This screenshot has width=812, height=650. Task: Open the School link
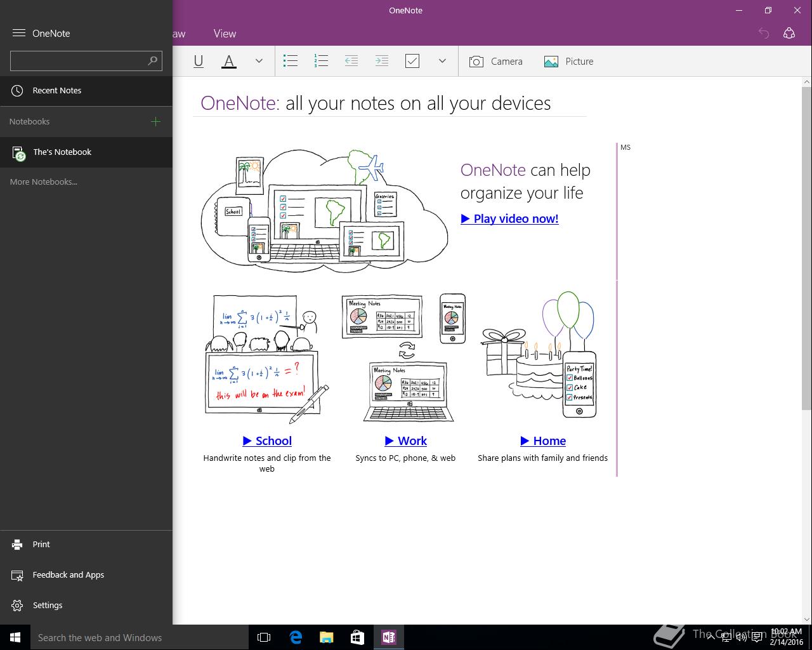(267, 441)
